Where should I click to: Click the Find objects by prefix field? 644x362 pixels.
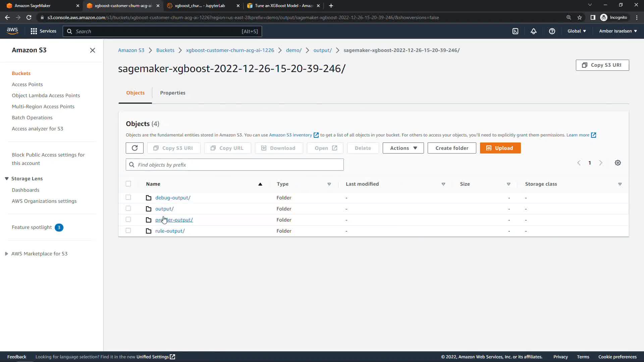tap(235, 165)
